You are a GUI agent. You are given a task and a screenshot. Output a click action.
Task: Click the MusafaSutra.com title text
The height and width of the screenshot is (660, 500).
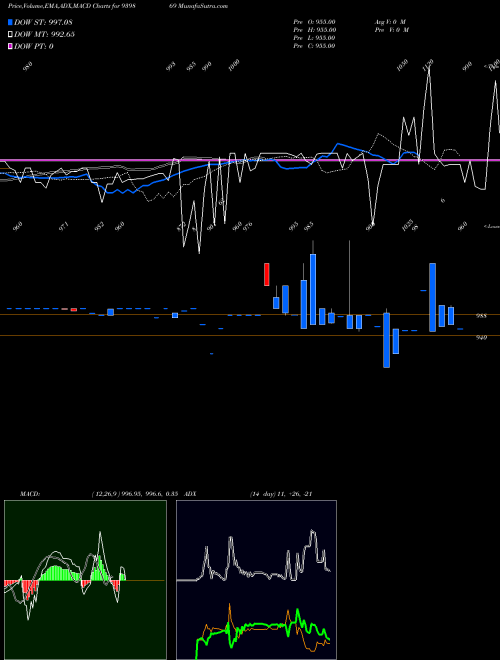(204, 6)
